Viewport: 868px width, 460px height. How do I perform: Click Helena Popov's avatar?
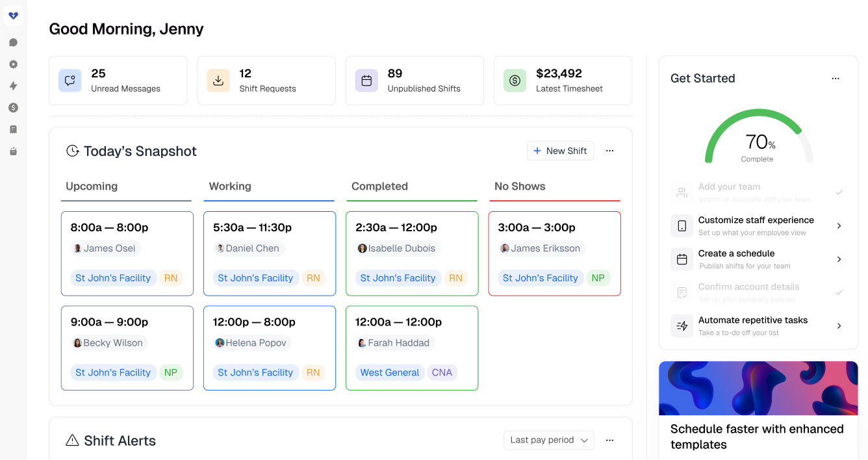(x=220, y=343)
